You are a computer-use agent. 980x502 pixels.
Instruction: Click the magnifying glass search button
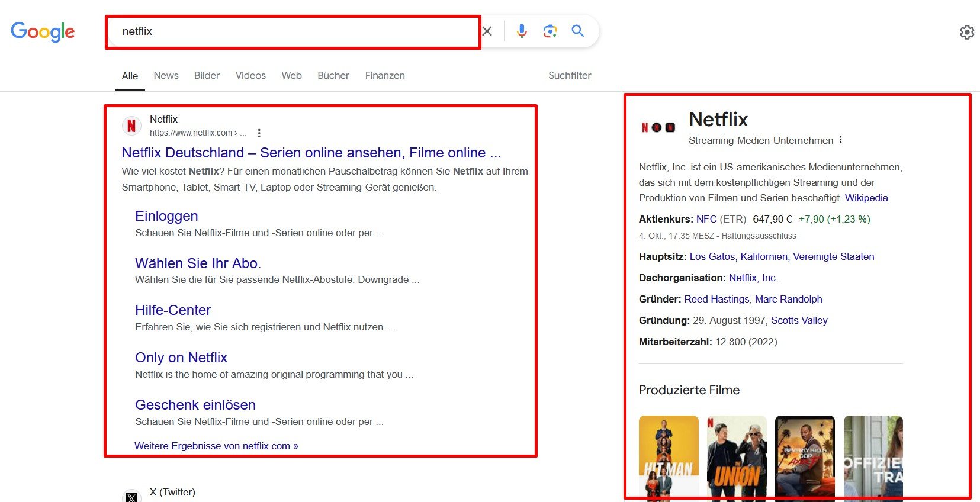pyautogui.click(x=578, y=31)
